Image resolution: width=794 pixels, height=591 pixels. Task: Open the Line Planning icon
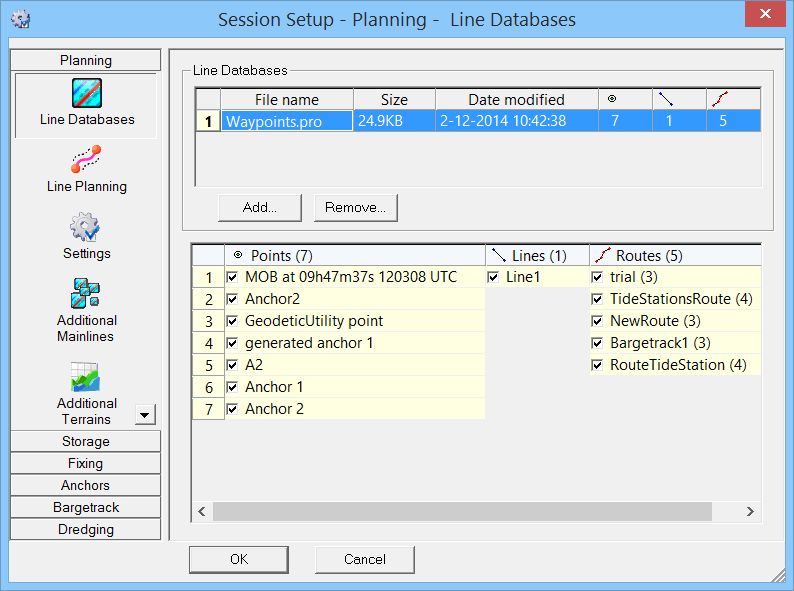pos(87,160)
